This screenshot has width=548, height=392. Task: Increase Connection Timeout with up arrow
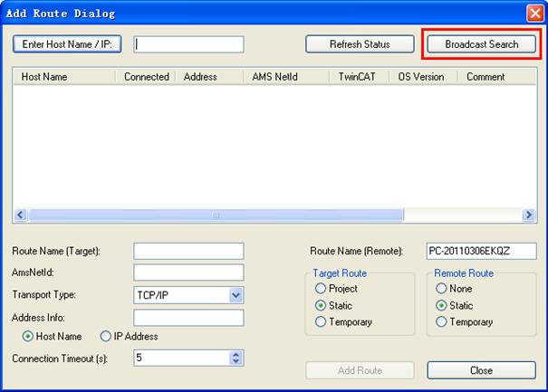236,354
